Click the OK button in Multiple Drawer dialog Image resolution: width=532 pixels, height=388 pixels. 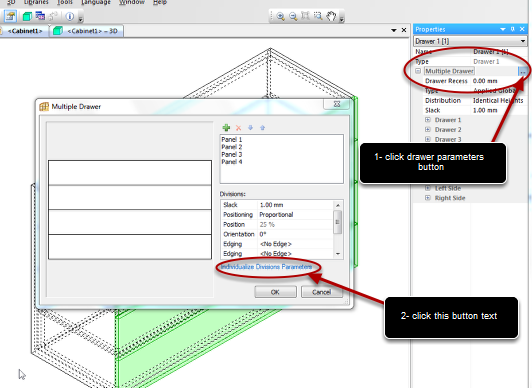click(x=275, y=292)
